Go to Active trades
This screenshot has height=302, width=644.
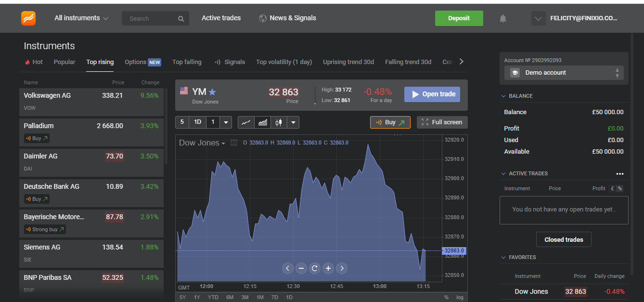[221, 18]
